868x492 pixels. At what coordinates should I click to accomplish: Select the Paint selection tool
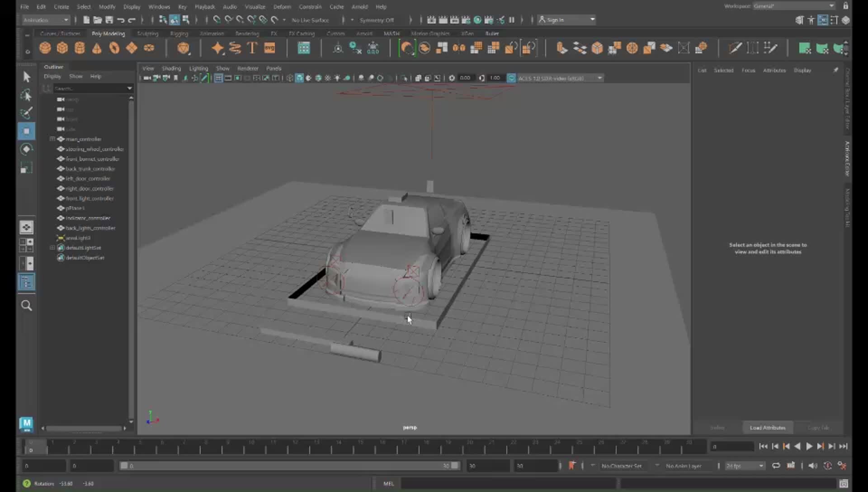tap(26, 113)
